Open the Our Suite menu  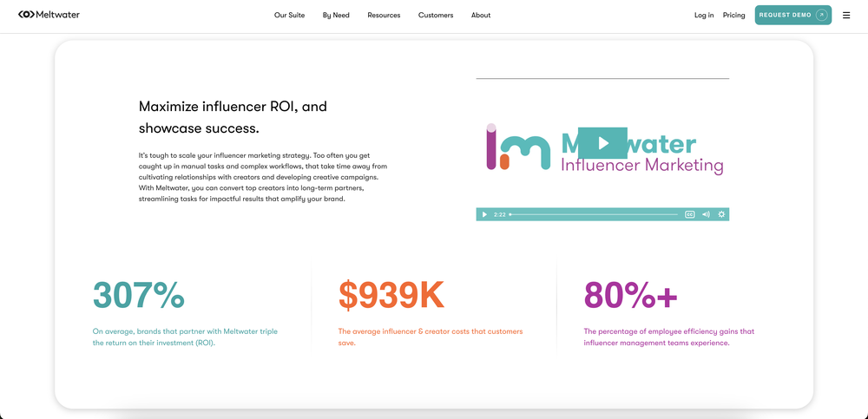pos(290,16)
